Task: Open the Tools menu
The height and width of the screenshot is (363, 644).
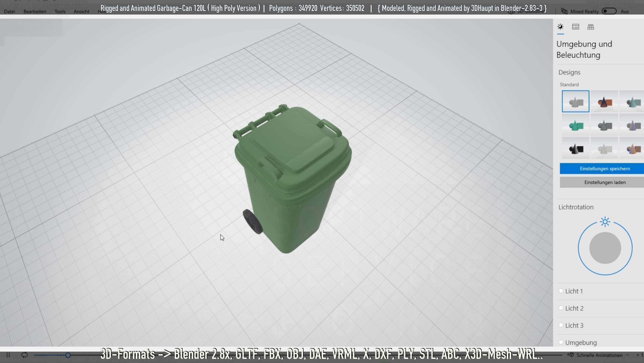Action: (60, 12)
